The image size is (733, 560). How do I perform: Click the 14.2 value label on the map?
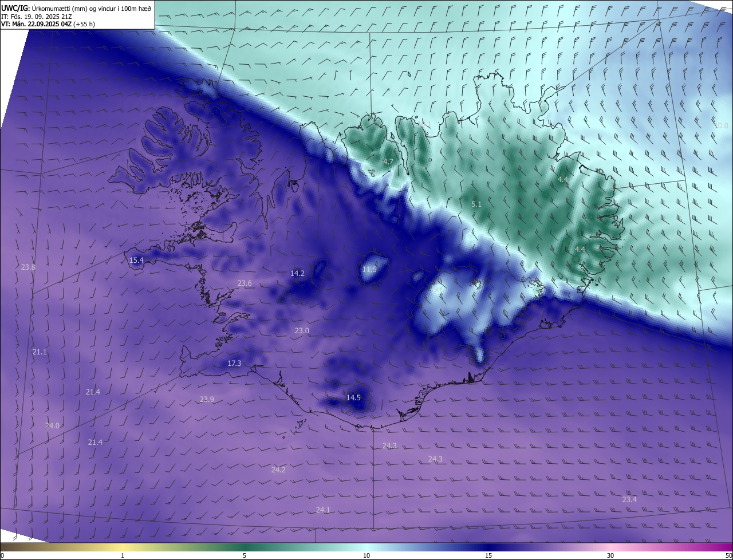coord(297,273)
